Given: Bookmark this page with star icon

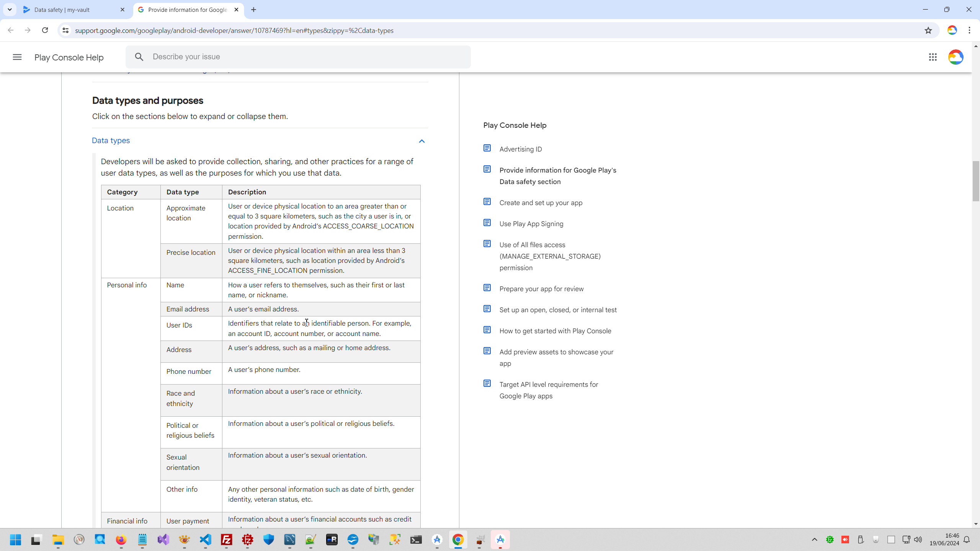Looking at the screenshot, I should tap(928, 30).
